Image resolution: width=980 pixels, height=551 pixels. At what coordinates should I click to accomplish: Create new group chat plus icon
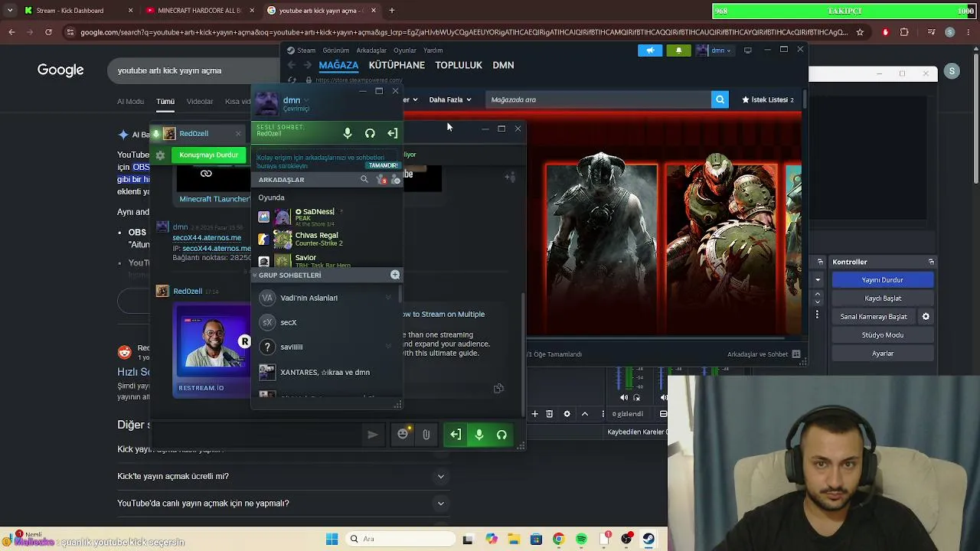(x=395, y=275)
